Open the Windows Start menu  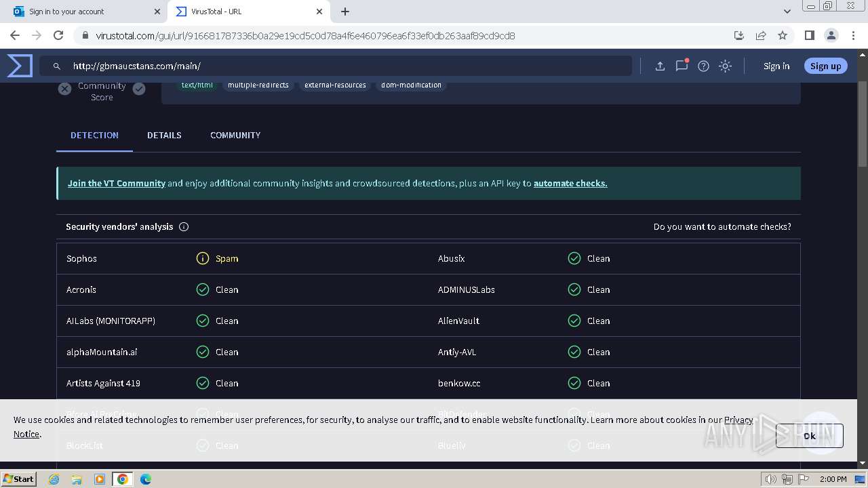(18, 479)
